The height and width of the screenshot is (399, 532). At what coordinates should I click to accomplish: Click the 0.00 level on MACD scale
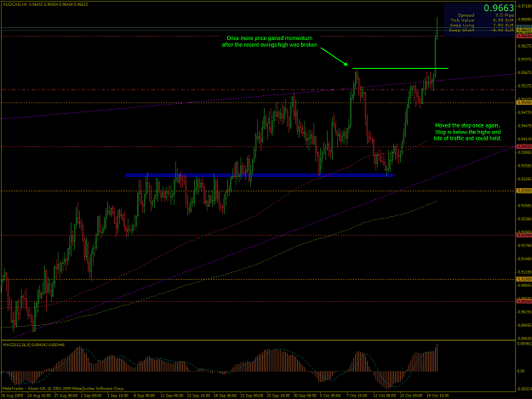click(520, 371)
